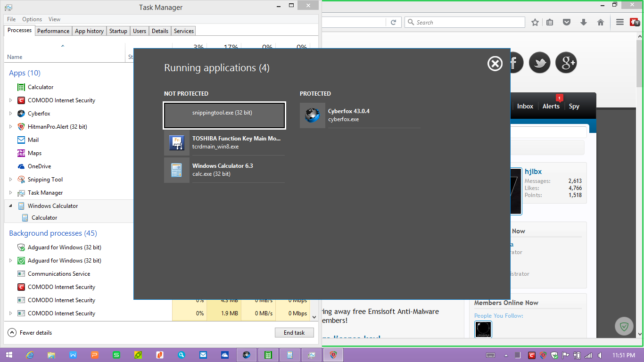
Task: Expand the Snipping Tool row
Action: click(11, 180)
